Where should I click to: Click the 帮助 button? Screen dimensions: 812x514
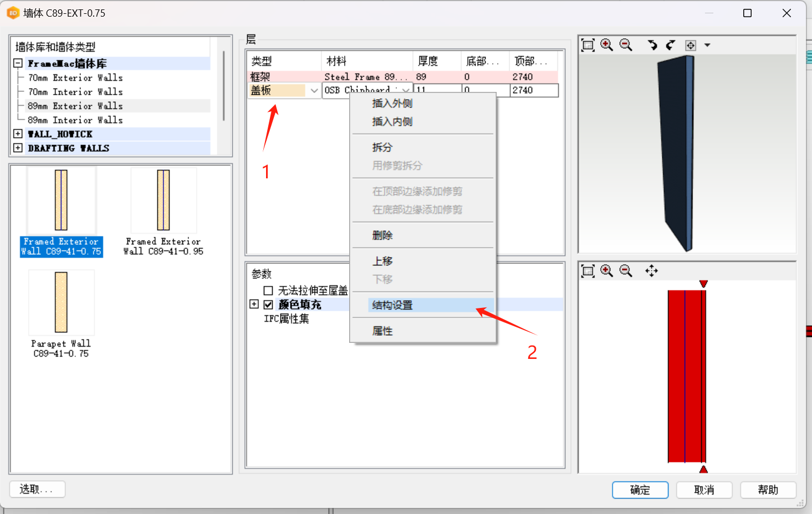coord(768,490)
